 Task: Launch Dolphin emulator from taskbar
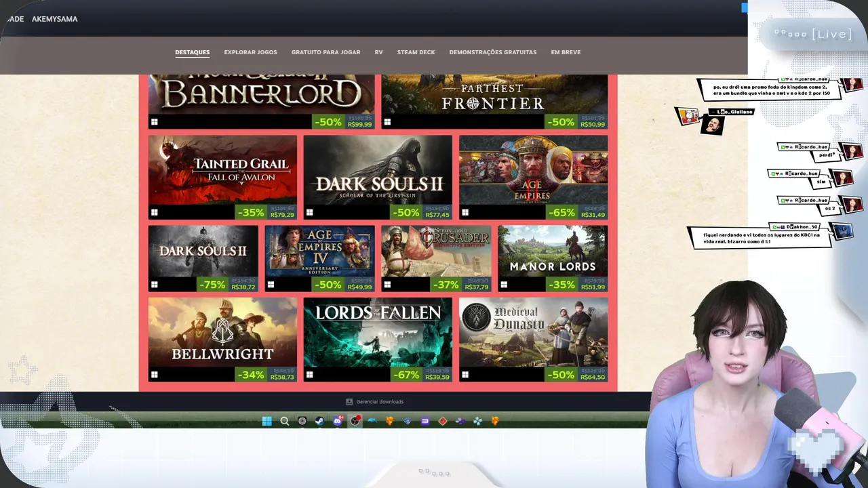tap(372, 421)
